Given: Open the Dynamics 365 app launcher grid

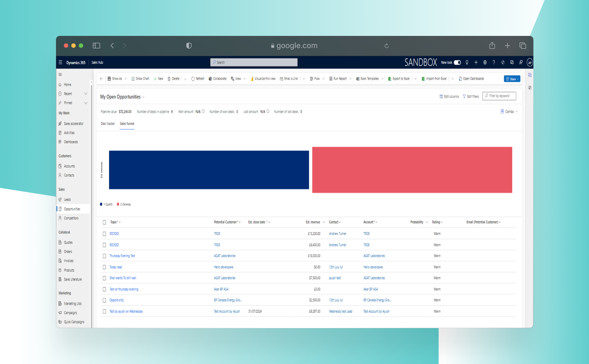Looking at the screenshot, I should [60, 62].
